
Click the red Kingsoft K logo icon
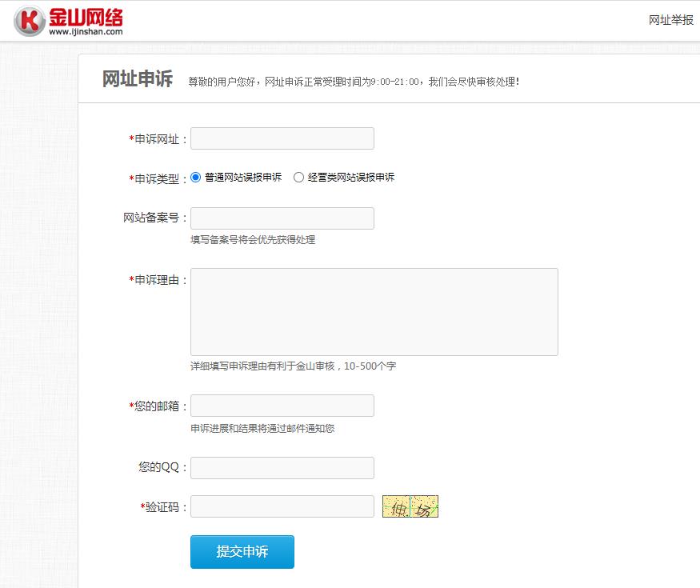tap(30, 21)
